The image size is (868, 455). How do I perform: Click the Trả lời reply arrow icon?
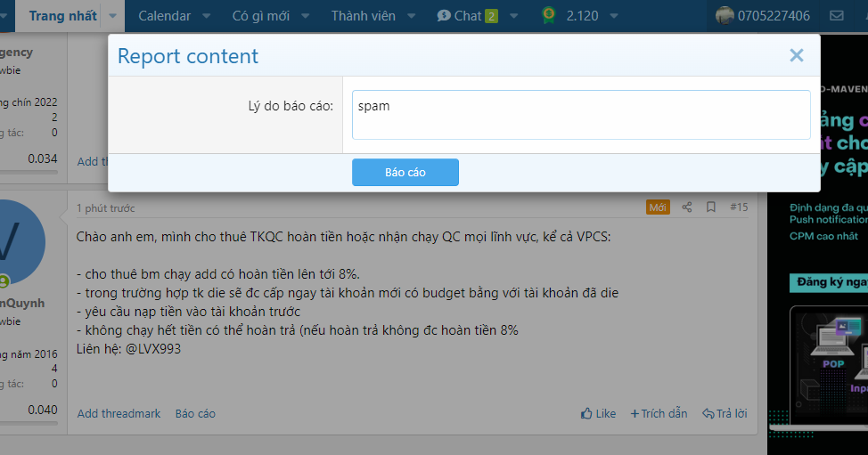pyautogui.click(x=708, y=413)
